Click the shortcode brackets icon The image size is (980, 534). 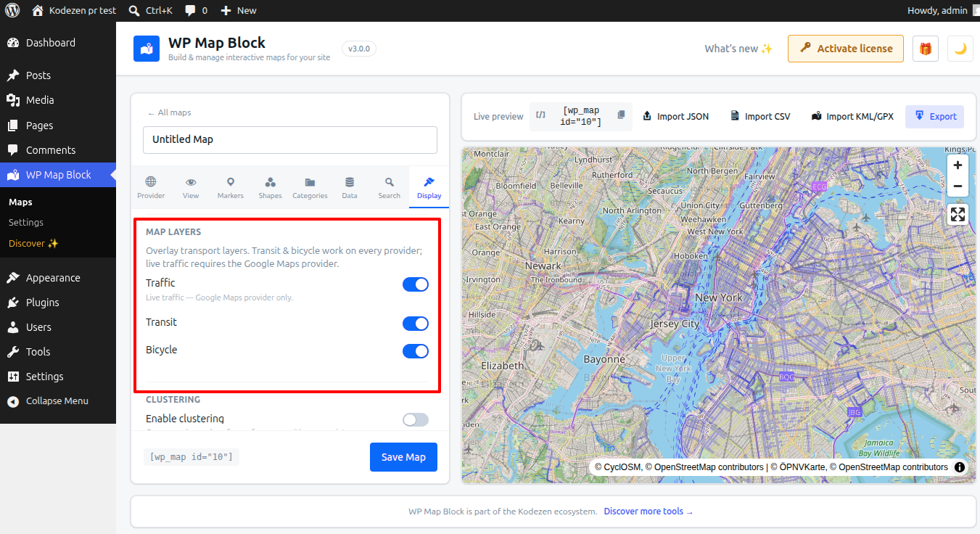click(x=541, y=115)
